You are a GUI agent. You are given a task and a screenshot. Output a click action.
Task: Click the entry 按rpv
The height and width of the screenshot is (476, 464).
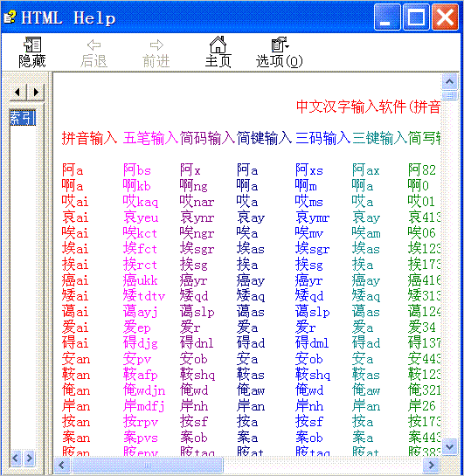[141, 422]
